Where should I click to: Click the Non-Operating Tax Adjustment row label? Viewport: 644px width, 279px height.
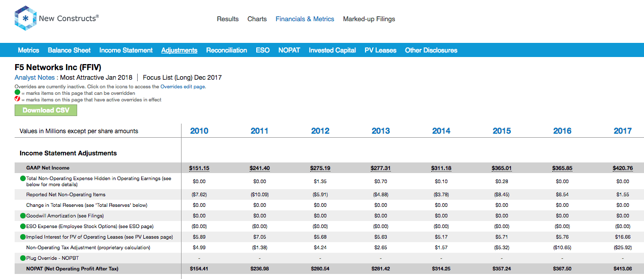click(88, 248)
